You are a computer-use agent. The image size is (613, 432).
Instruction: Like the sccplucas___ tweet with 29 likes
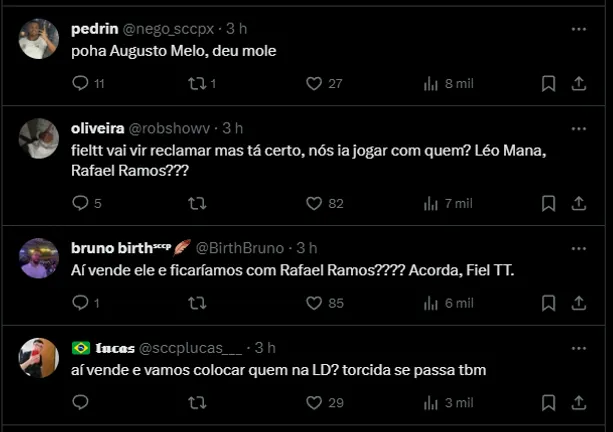314,402
